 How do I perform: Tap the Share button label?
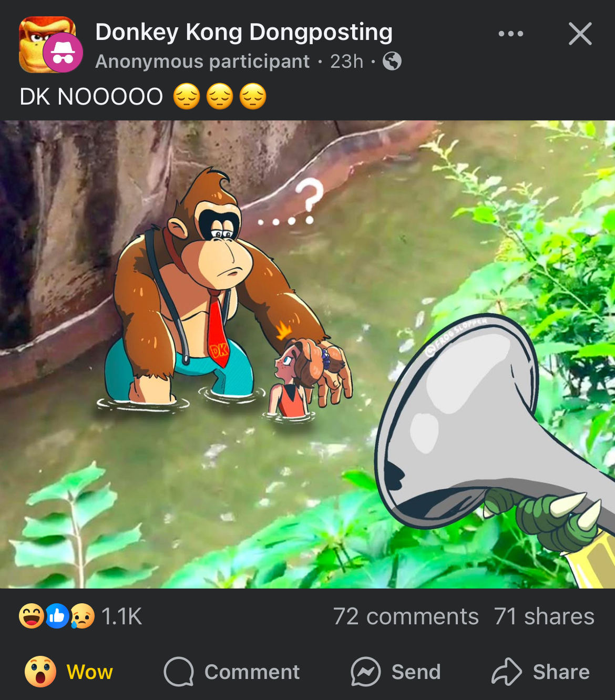point(561,672)
